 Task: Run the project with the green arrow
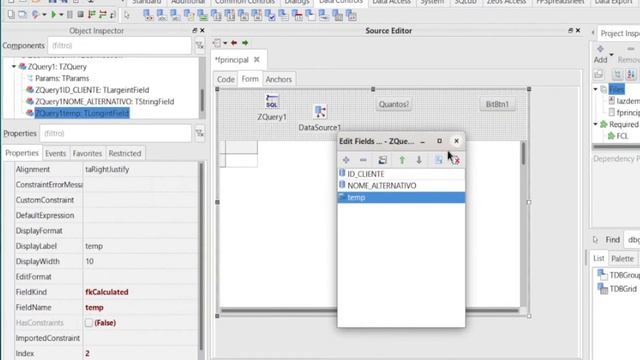coord(53,15)
